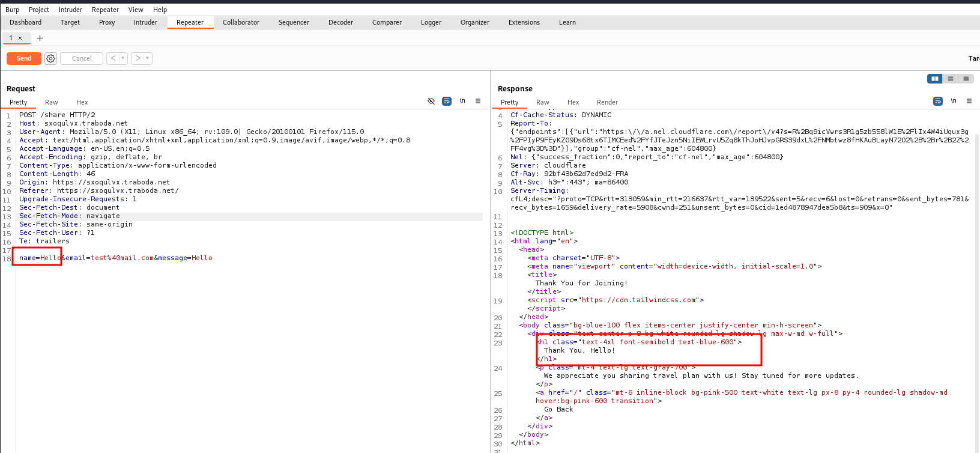Screen dimensions: 980x453
Task: Toggle line wrap in the Response viewer
Action: point(938,101)
